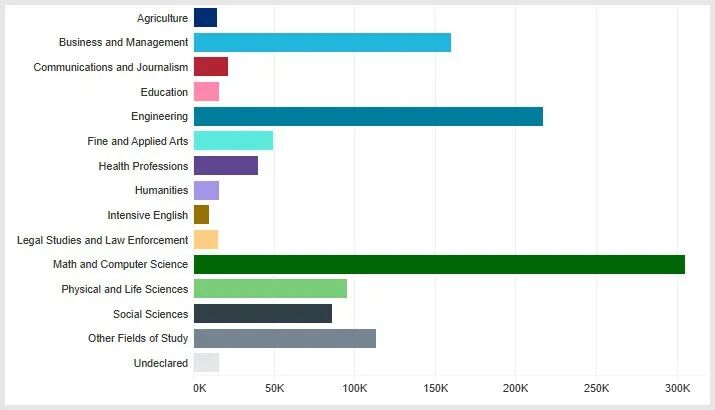
Task: Click the Humanities label
Action: (x=161, y=190)
